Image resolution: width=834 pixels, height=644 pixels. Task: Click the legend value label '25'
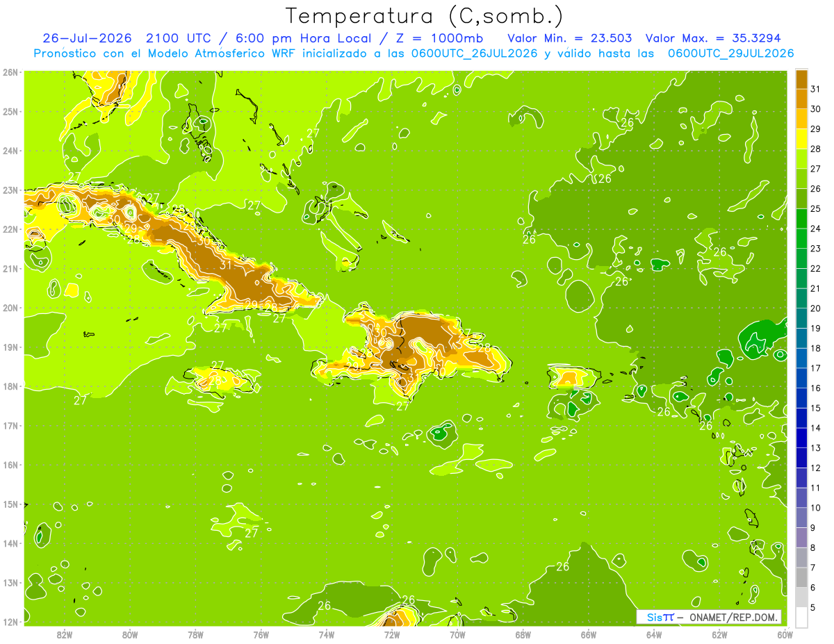tap(816, 208)
